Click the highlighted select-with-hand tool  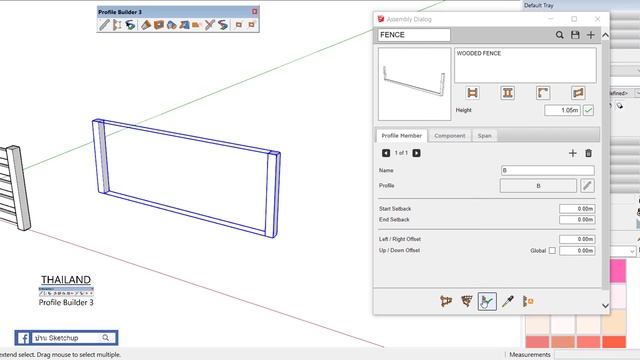pos(487,302)
